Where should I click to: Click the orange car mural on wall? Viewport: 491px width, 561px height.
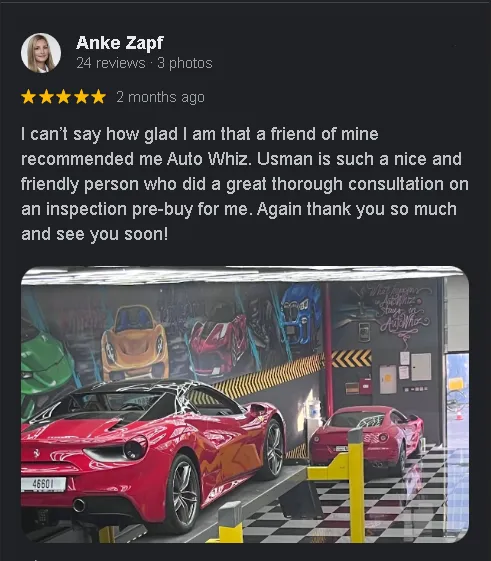[135, 343]
